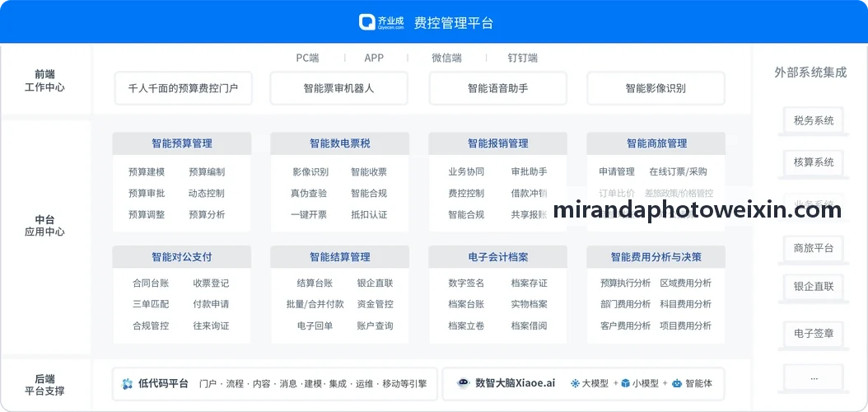Open the 智能票审机器人 card

(x=338, y=88)
